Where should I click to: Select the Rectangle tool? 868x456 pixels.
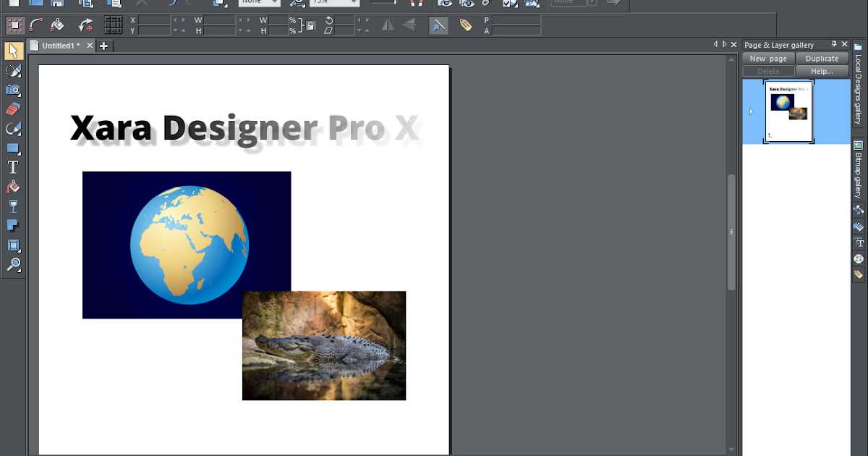coord(12,148)
